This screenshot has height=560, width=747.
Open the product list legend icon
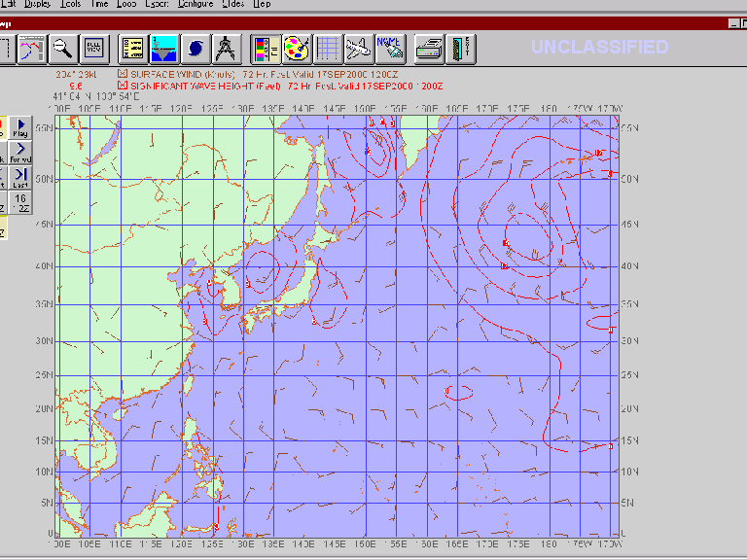click(x=133, y=48)
